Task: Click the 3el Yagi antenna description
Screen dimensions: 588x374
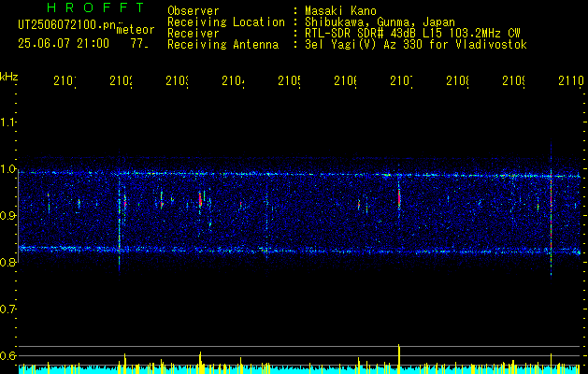Action: [416, 45]
